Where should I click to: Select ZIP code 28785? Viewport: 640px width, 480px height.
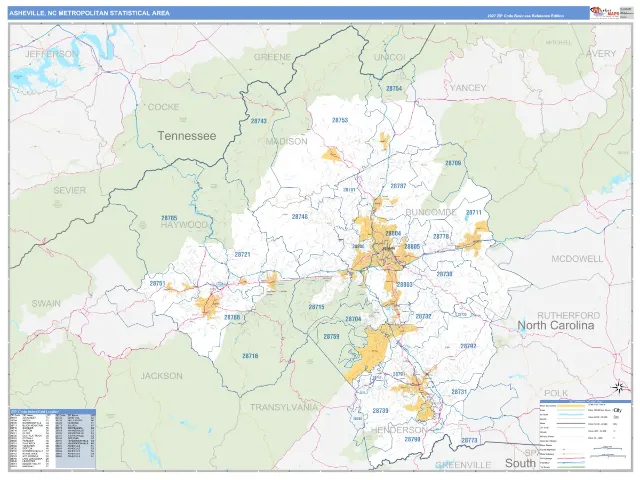(169, 218)
